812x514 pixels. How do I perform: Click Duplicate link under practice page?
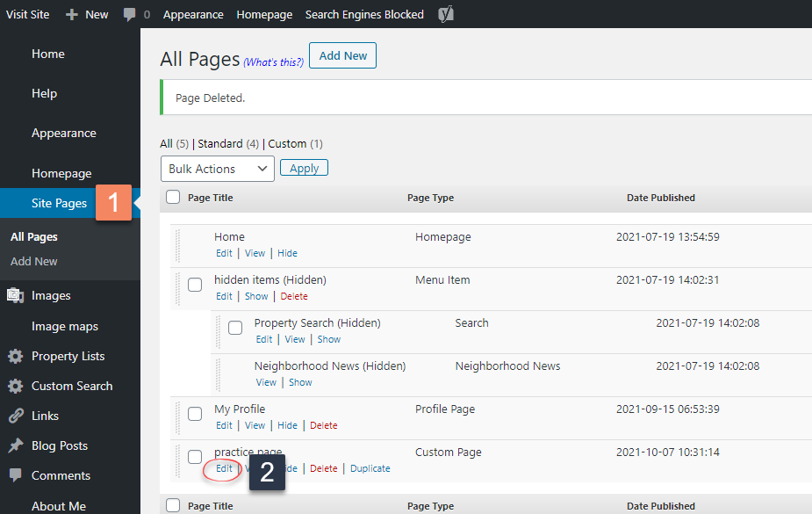pyautogui.click(x=370, y=468)
